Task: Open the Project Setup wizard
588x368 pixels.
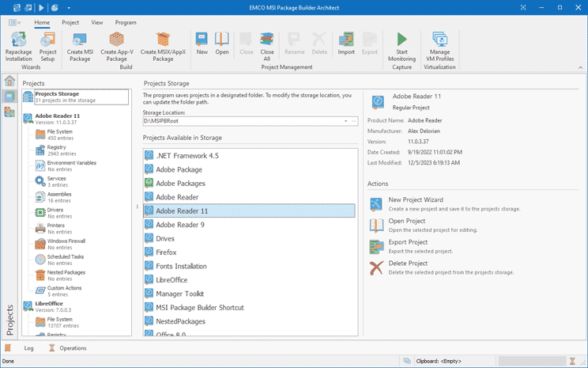Action: point(47,47)
